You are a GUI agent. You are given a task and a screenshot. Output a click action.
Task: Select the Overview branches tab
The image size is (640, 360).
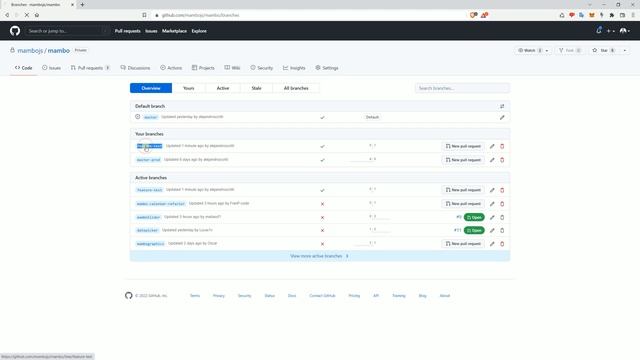(151, 88)
